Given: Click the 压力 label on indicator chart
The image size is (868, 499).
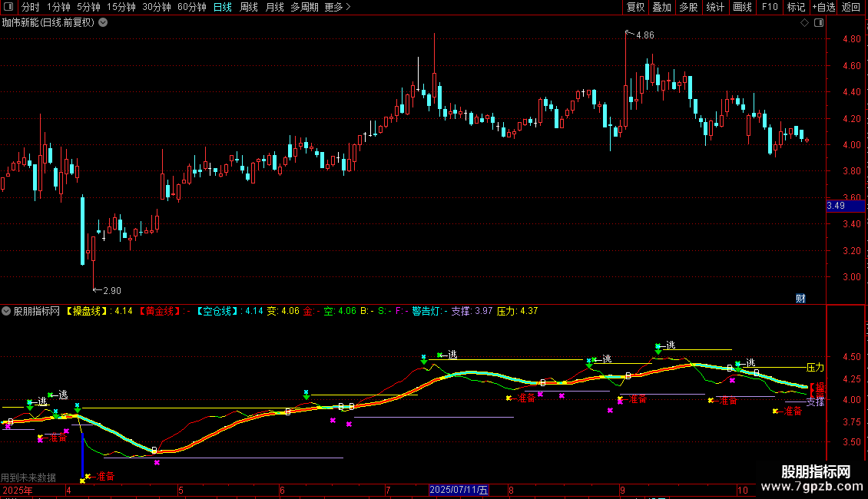Looking at the screenshot, I should tap(816, 367).
